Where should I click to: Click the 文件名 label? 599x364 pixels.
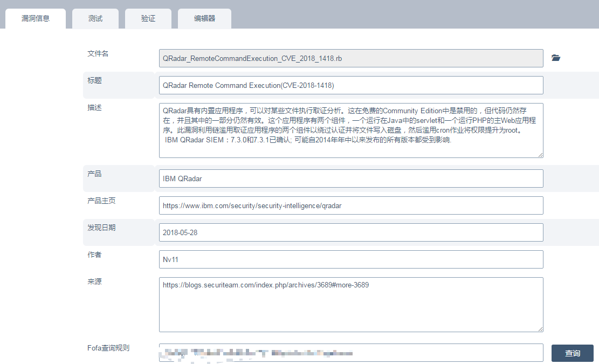pos(98,53)
